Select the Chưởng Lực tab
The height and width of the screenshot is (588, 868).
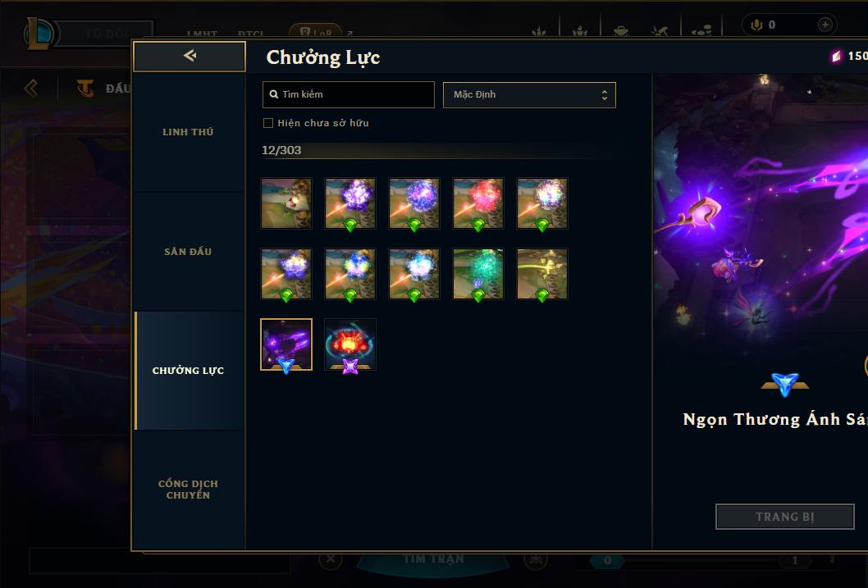pos(188,371)
